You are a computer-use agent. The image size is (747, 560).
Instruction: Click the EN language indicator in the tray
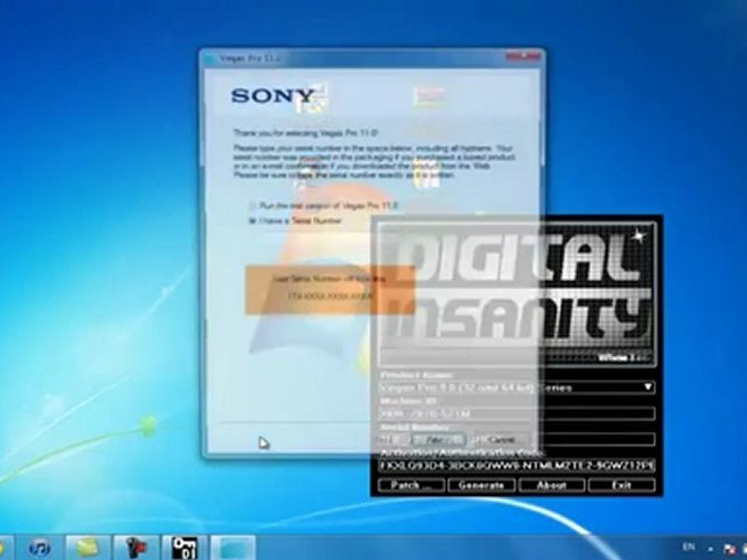pos(688,547)
